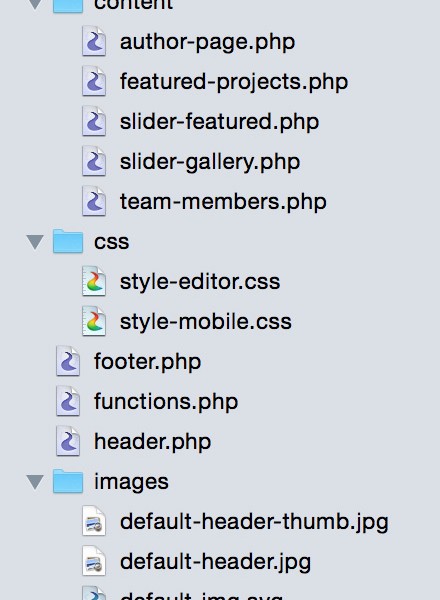Click the functions.php file icon
440x600 pixels.
(68, 401)
